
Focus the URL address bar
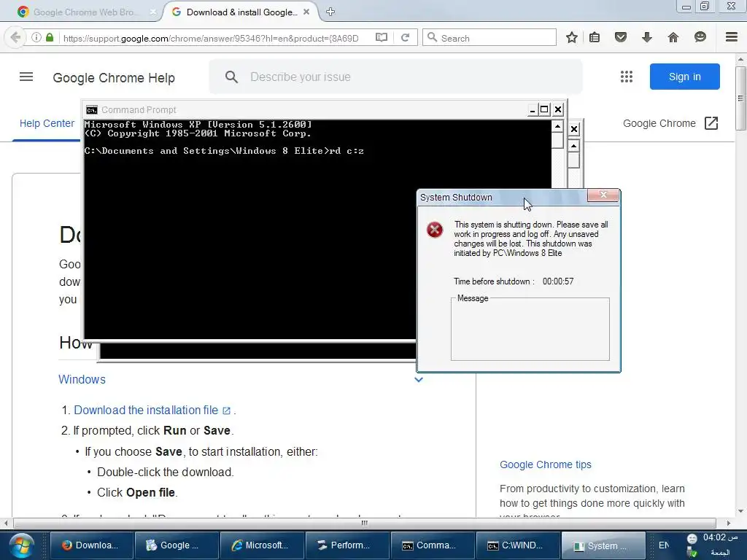pyautogui.click(x=211, y=38)
